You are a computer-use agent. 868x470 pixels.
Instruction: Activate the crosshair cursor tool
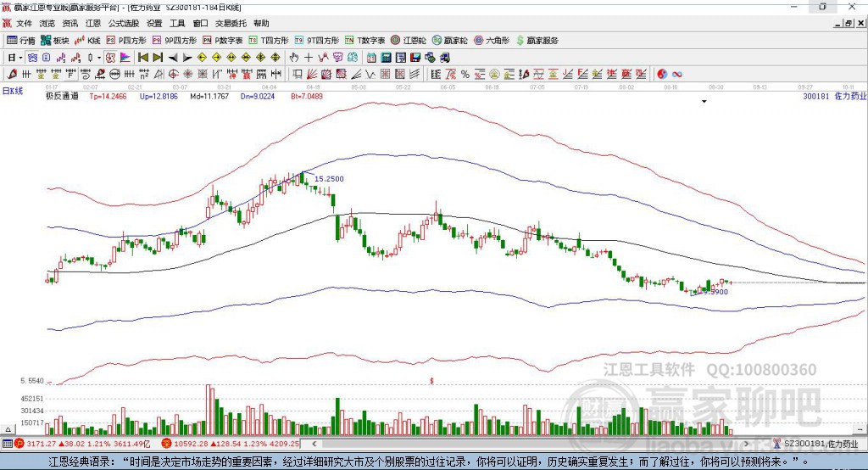(x=309, y=58)
